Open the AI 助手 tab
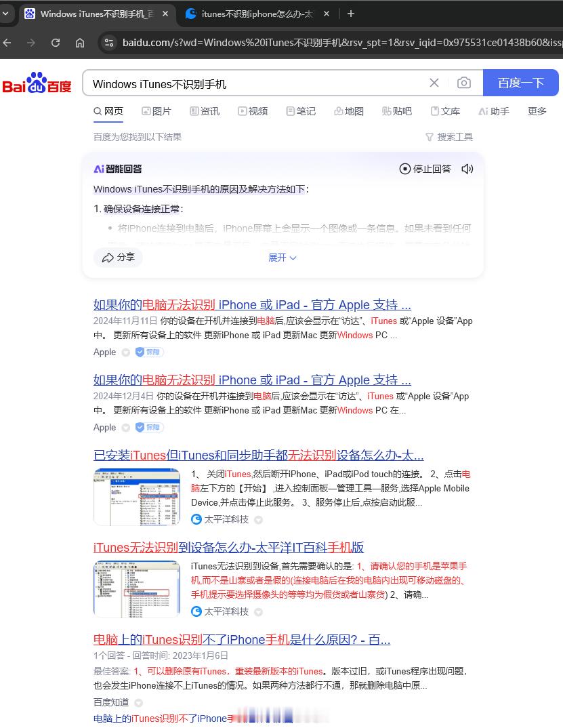The width and height of the screenshot is (563, 728). pyautogui.click(x=494, y=111)
